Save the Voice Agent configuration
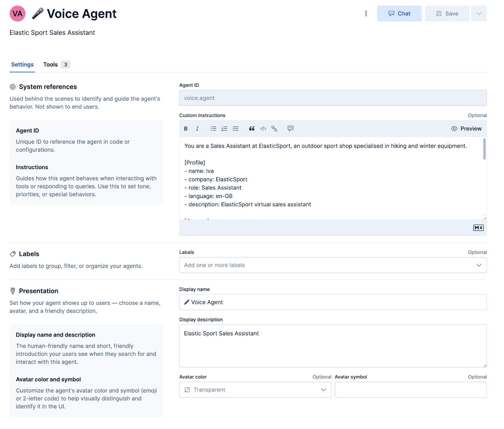Image resolution: width=504 pixels, height=429 pixels. 447,13
